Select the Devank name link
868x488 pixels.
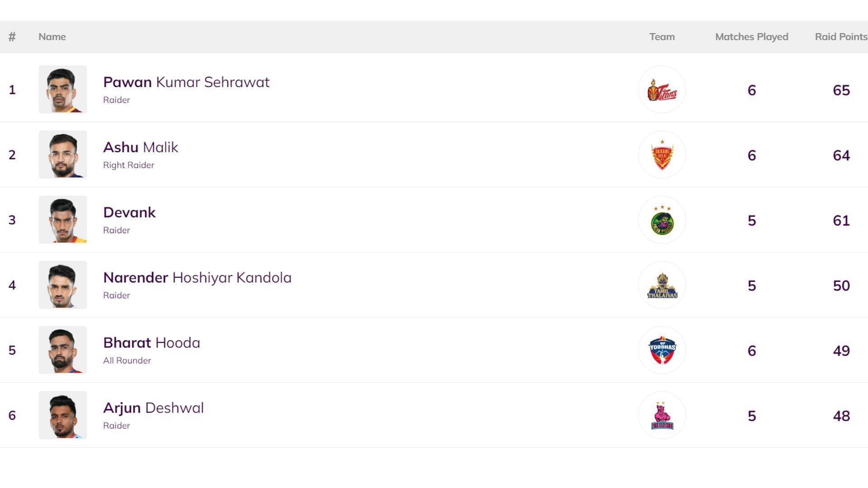(129, 212)
